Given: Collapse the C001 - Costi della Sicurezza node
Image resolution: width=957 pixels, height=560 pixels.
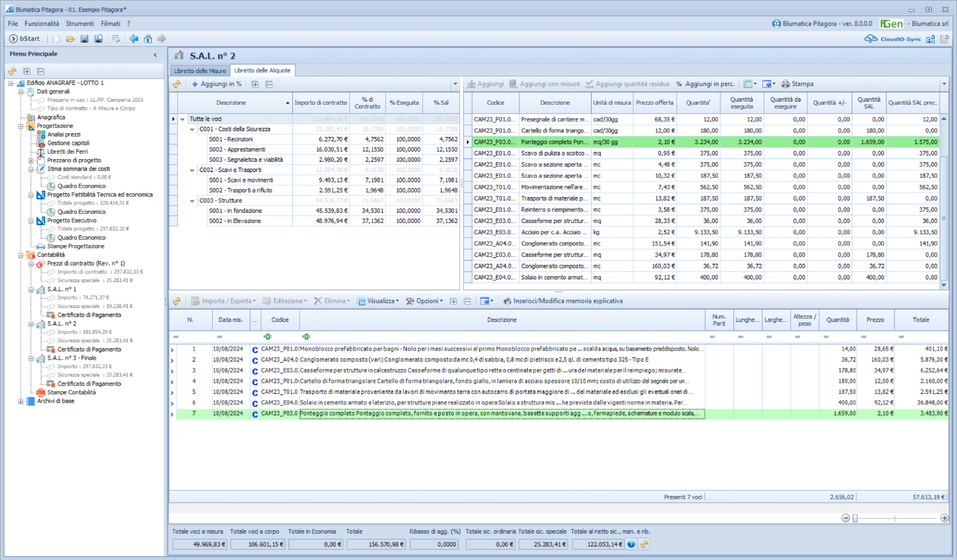Looking at the screenshot, I should (x=192, y=129).
